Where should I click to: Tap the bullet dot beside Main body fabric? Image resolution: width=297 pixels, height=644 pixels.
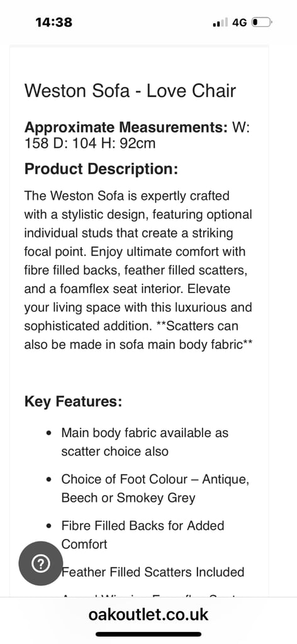pos(49,433)
